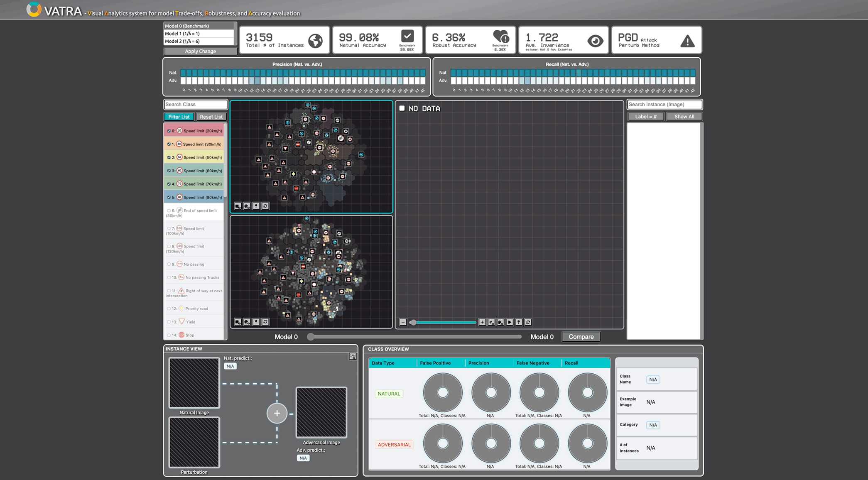Click the minus zoom icon beside the teal slider
The width and height of the screenshot is (868, 480).
pyautogui.click(x=403, y=322)
